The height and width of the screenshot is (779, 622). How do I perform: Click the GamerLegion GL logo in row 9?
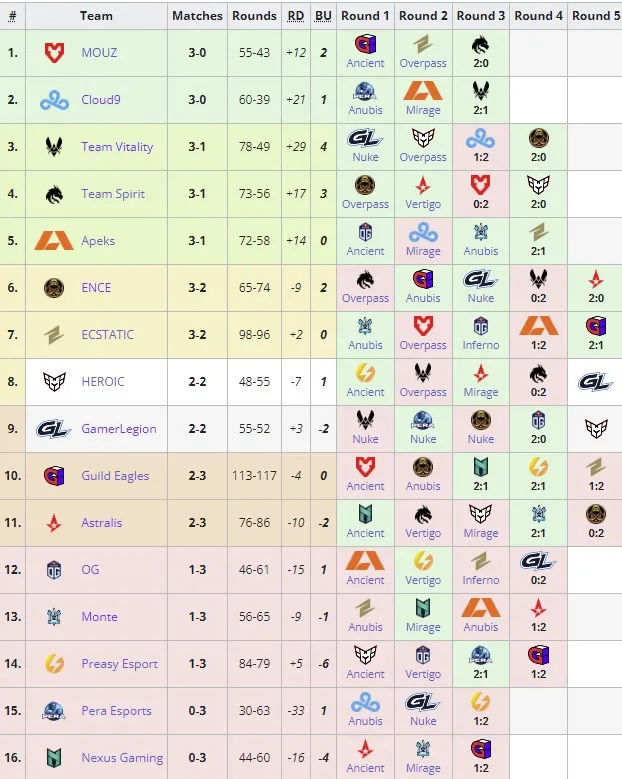pos(53,429)
